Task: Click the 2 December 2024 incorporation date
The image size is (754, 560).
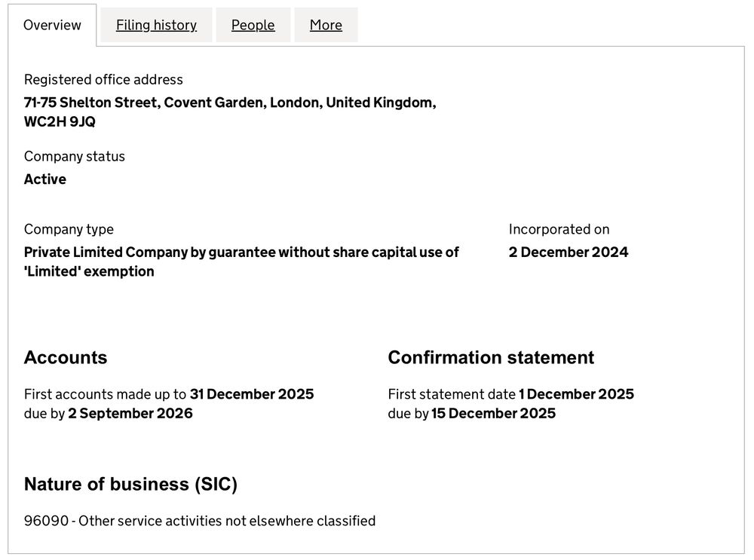Action: pyautogui.click(x=569, y=252)
